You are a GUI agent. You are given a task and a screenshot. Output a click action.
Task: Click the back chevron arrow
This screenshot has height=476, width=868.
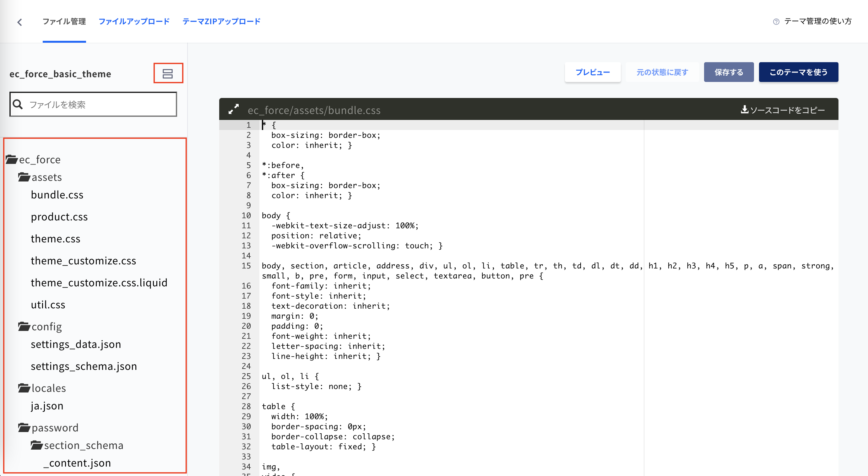click(x=19, y=22)
